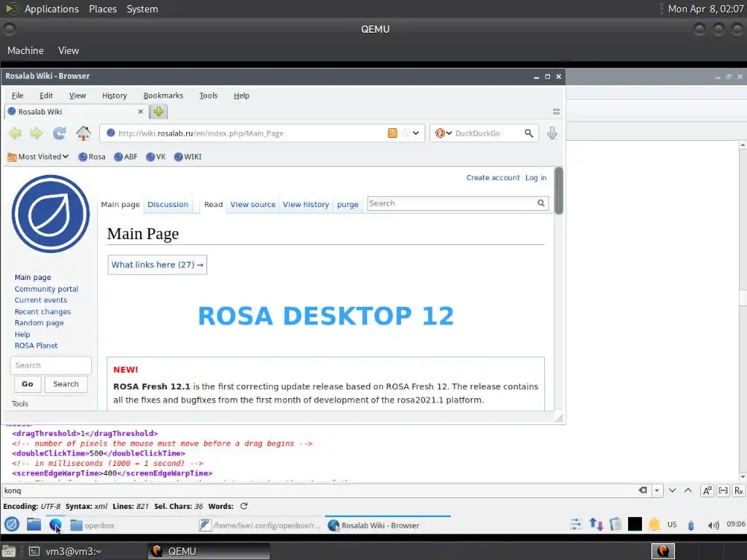The width and height of the screenshot is (747, 560).
Task: Open the file manager icon in guest panel
Action: click(34, 525)
